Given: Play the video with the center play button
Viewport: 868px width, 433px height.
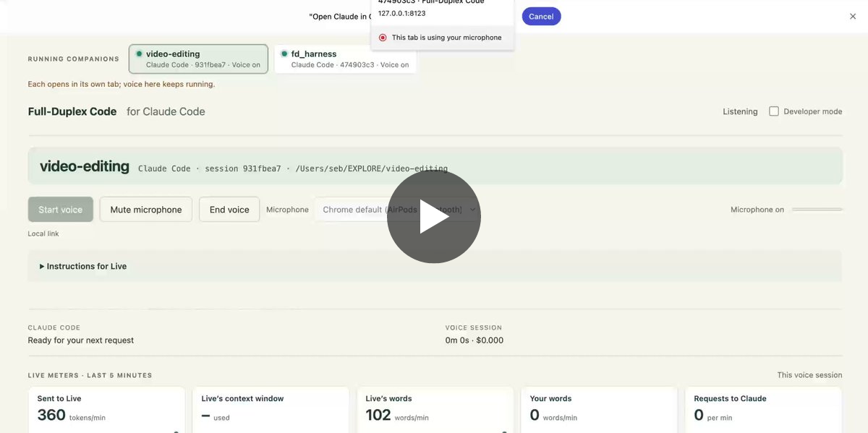Looking at the screenshot, I should coord(434,216).
